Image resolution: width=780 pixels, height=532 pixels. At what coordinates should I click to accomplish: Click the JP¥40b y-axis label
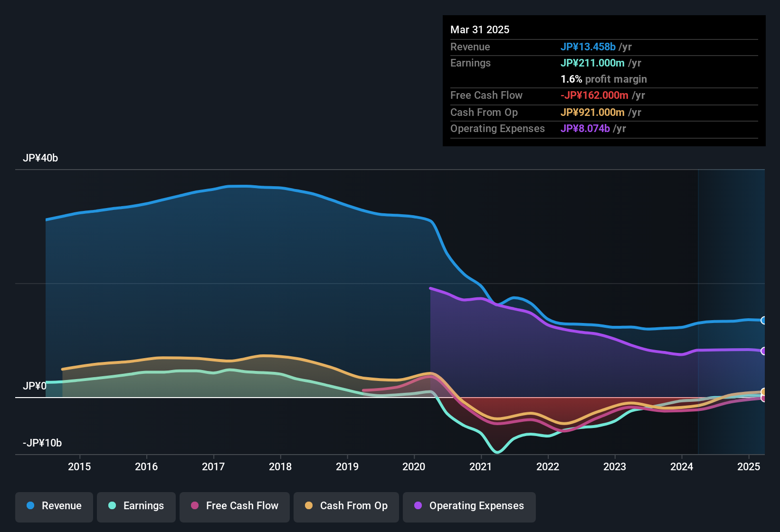tap(40, 158)
